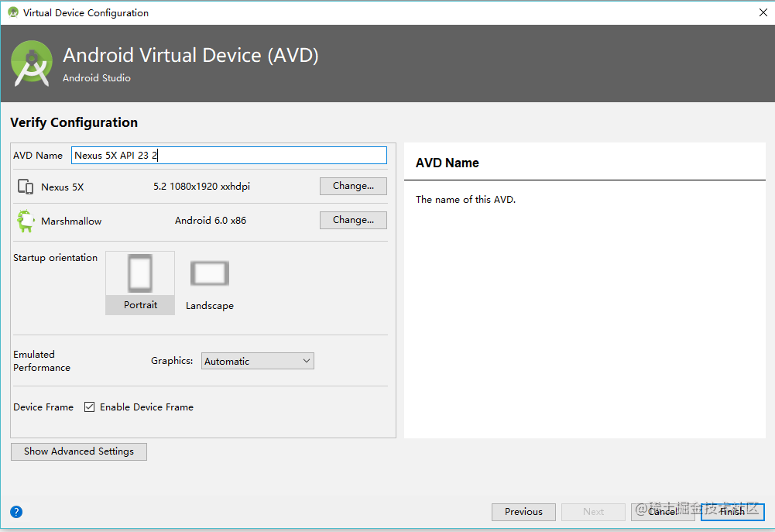Open the Graphics Automatic dropdown
Viewport: 775px width, 532px height.
coord(258,361)
